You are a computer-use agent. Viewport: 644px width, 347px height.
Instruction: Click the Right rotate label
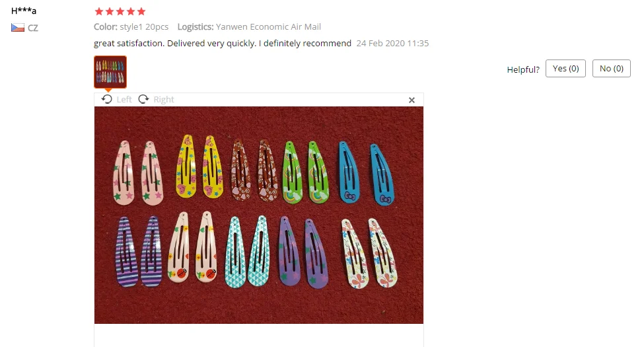point(164,100)
